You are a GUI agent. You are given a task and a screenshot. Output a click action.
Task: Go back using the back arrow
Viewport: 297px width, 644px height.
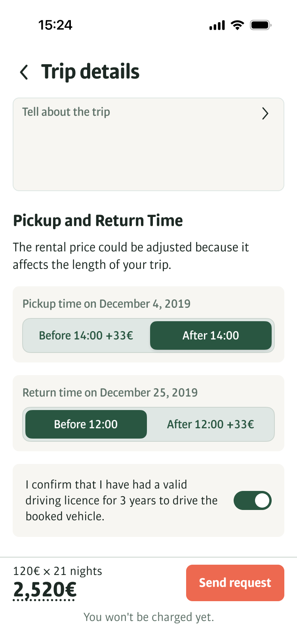click(24, 72)
